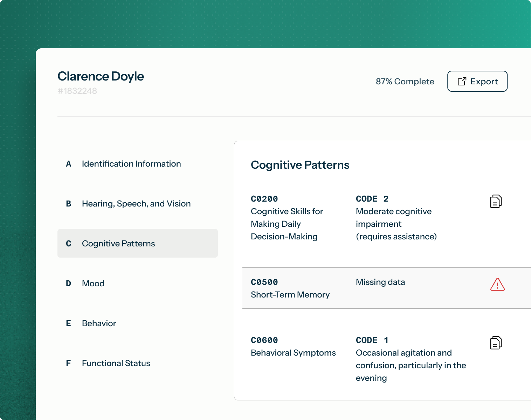Click the patient name Clarence Doyle
Viewport: 531px width, 420px height.
(x=101, y=76)
